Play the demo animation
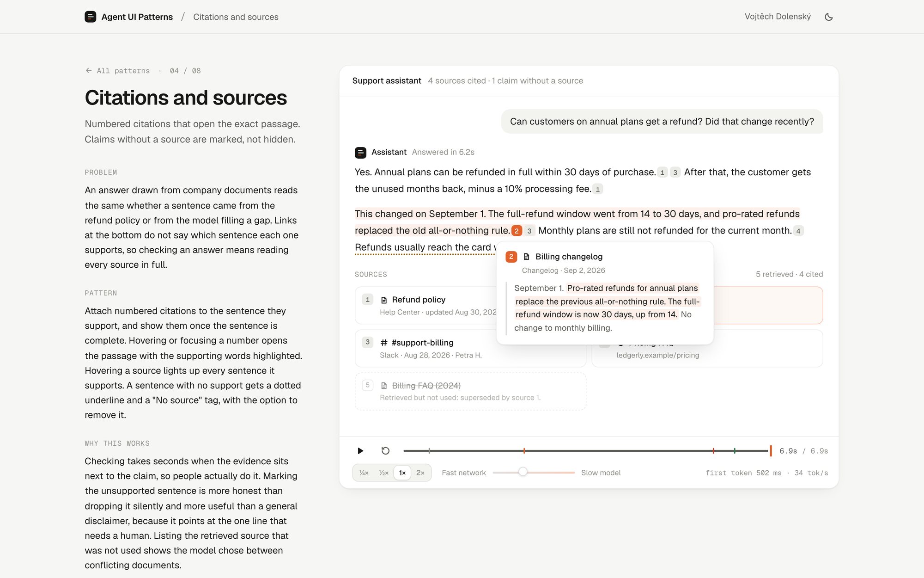924x578 pixels. (x=360, y=451)
